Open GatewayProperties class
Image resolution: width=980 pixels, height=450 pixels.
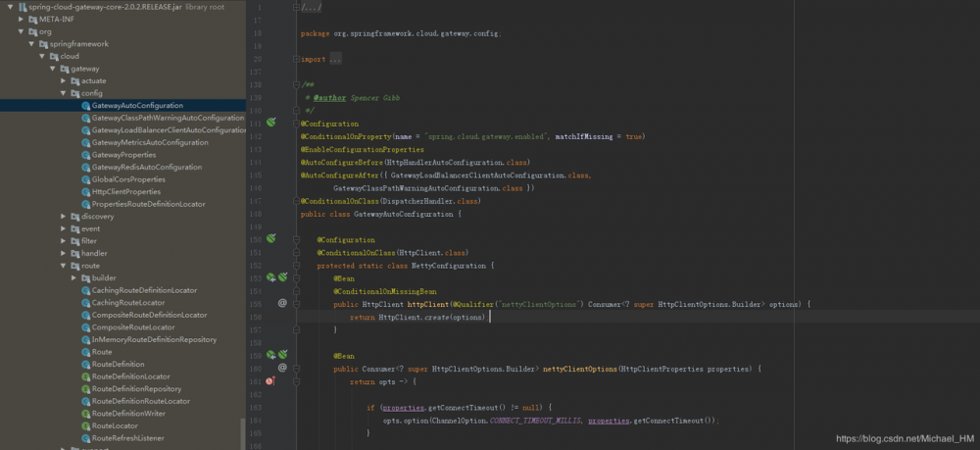coord(123,155)
